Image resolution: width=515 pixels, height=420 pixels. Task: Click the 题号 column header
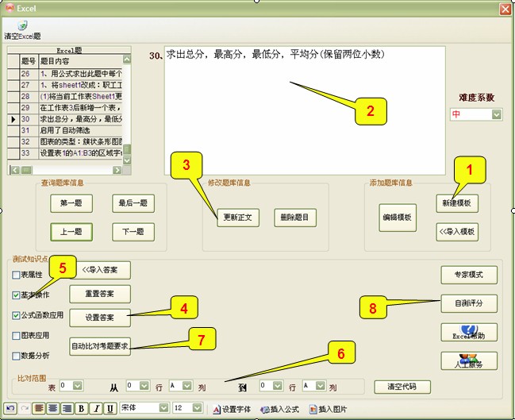click(29, 61)
